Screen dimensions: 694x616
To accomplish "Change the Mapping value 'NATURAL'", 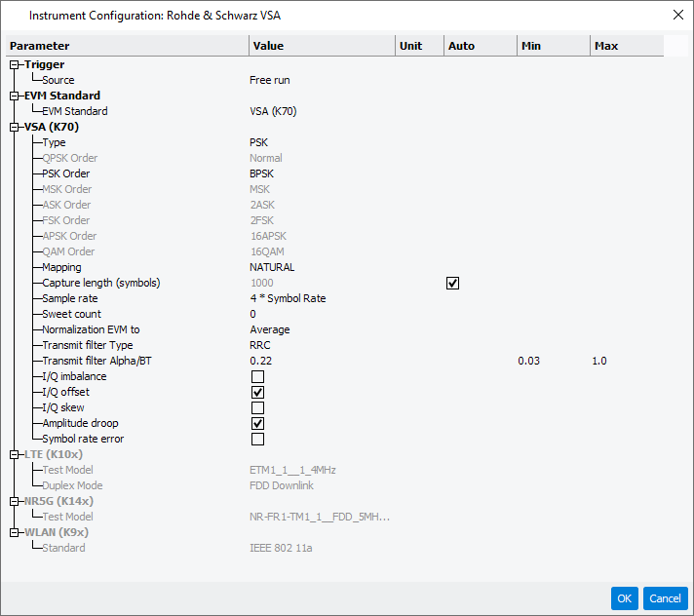I will (272, 267).
